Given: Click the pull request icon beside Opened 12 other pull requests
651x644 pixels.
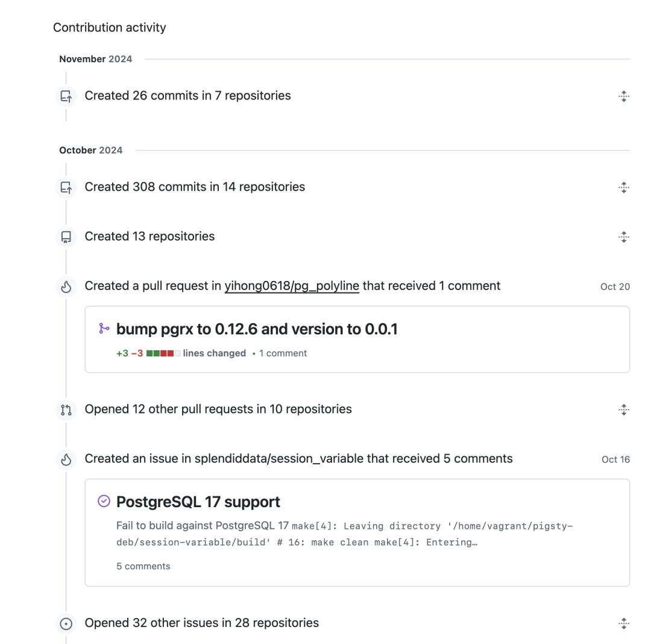Looking at the screenshot, I should tap(66, 409).
